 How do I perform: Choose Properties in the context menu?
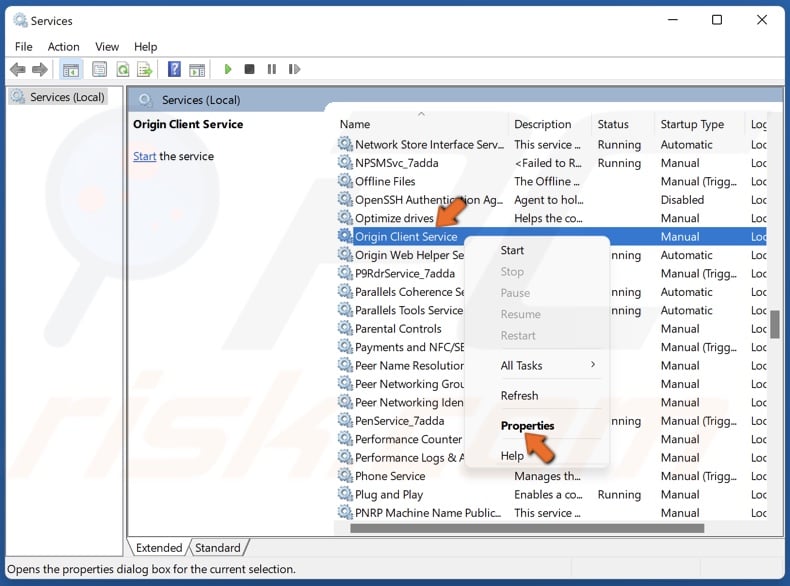(537, 426)
